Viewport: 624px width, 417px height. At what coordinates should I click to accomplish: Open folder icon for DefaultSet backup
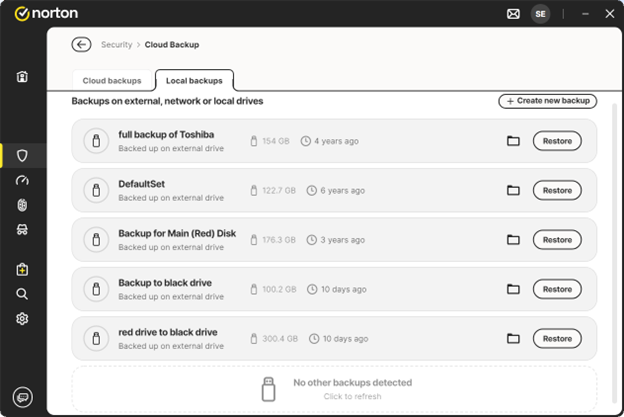click(x=513, y=190)
